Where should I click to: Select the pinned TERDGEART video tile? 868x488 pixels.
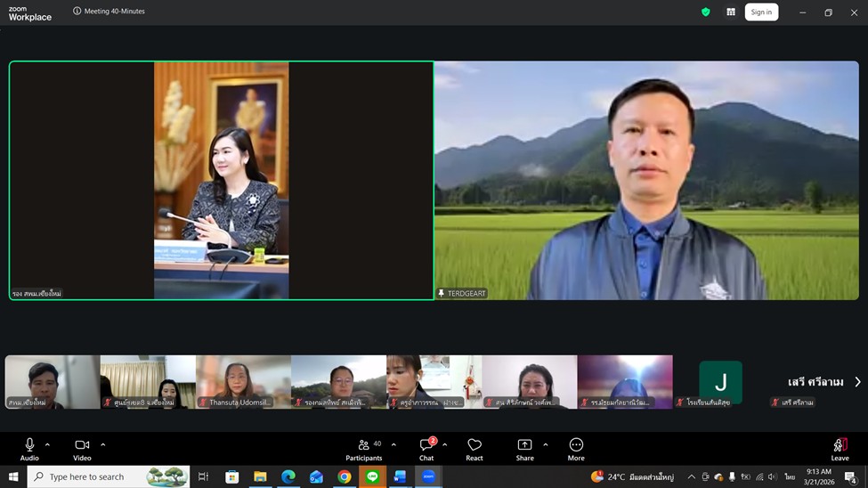click(x=646, y=181)
